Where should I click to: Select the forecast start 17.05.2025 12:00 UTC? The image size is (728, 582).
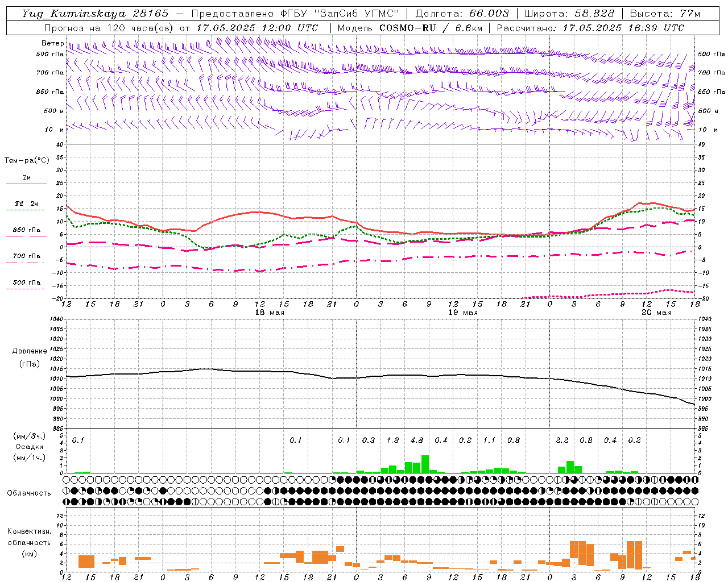pyautogui.click(x=257, y=28)
